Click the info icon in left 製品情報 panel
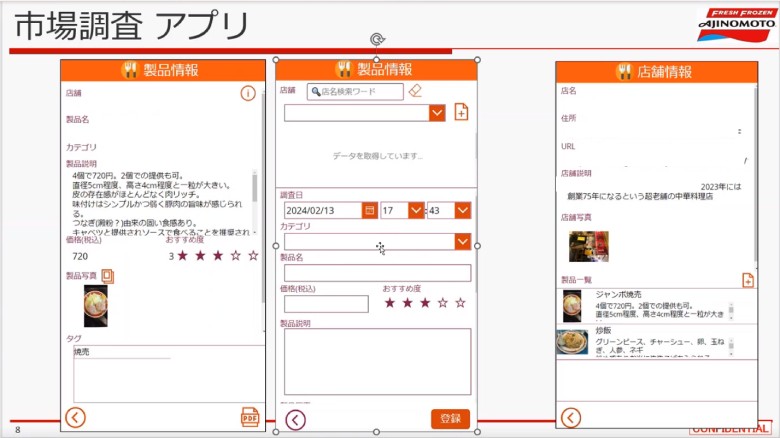This screenshot has width=780, height=438. 248,93
